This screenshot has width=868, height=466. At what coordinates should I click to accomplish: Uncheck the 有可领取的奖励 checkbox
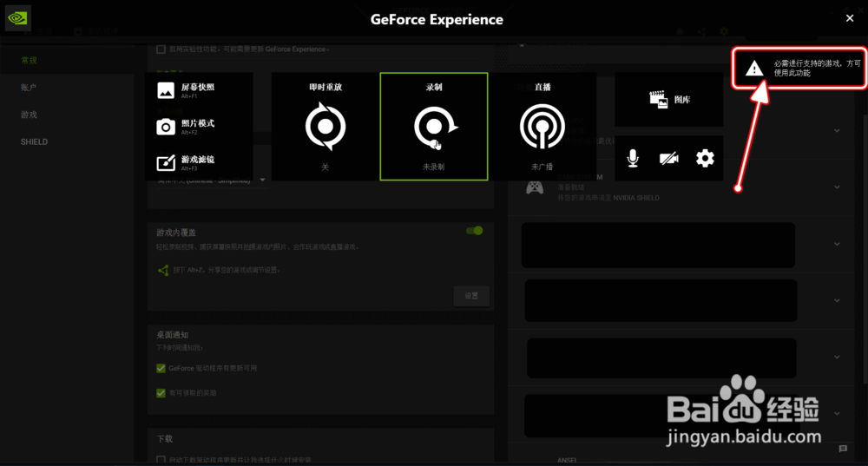click(x=161, y=393)
